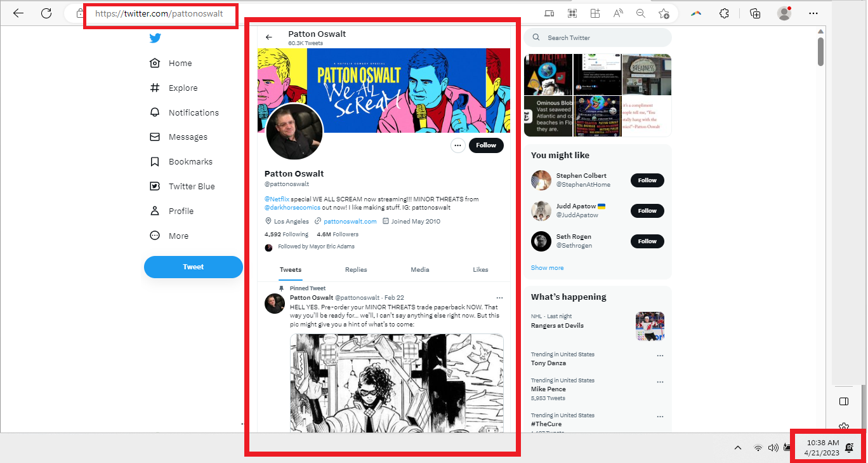Image resolution: width=868 pixels, height=463 pixels.
Task: Open the browser profile avatar menu
Action: (784, 13)
